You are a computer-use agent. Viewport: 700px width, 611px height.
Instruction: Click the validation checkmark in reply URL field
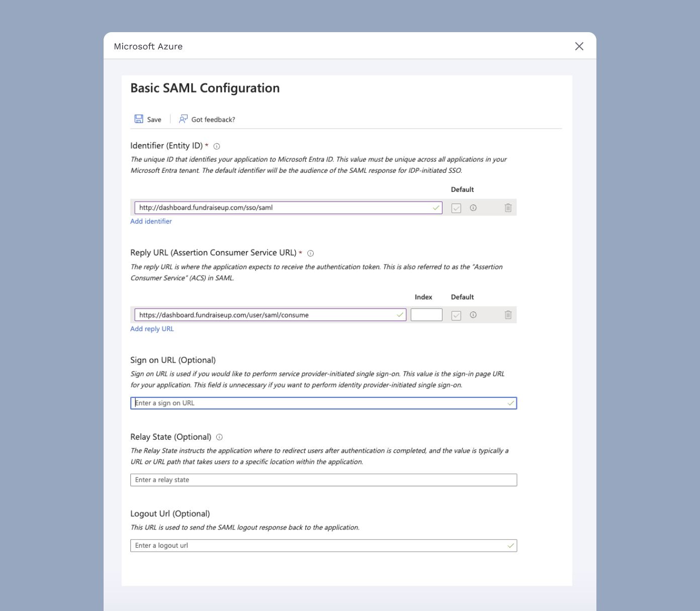click(400, 315)
